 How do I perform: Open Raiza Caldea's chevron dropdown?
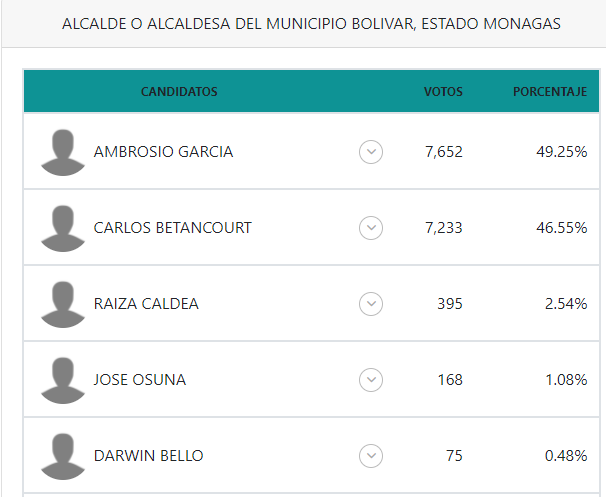point(371,304)
